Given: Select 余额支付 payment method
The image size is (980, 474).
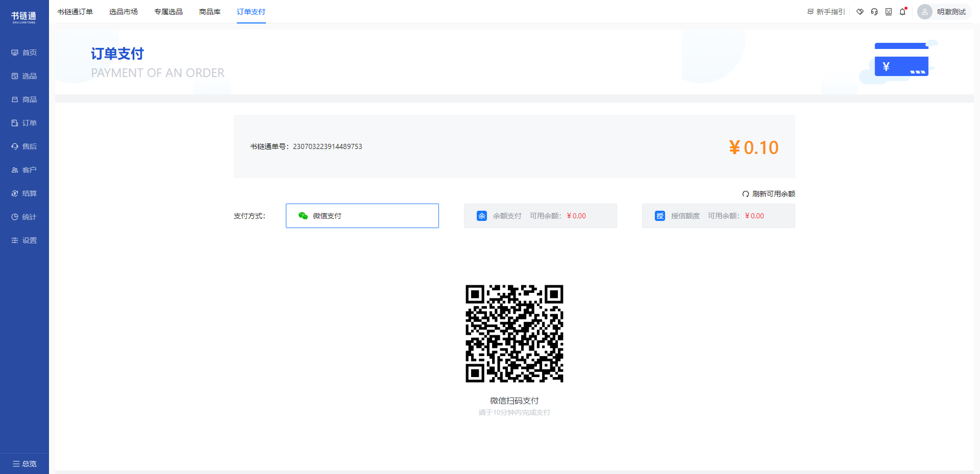Looking at the screenshot, I should (541, 216).
